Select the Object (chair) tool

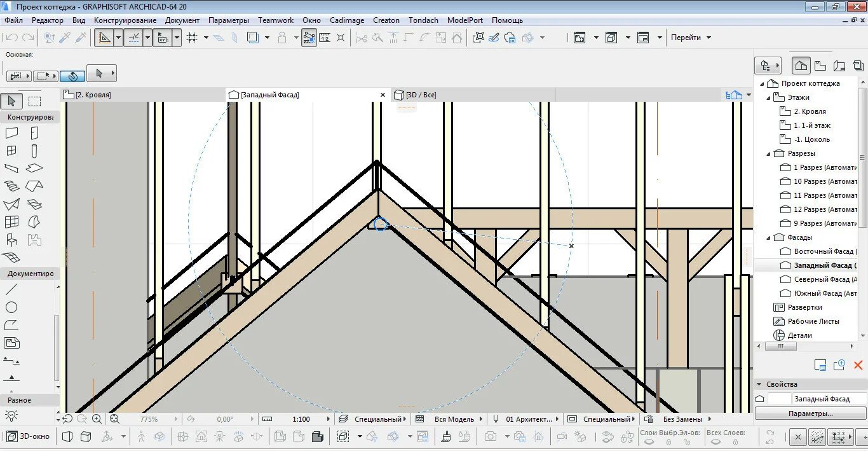coord(11,240)
